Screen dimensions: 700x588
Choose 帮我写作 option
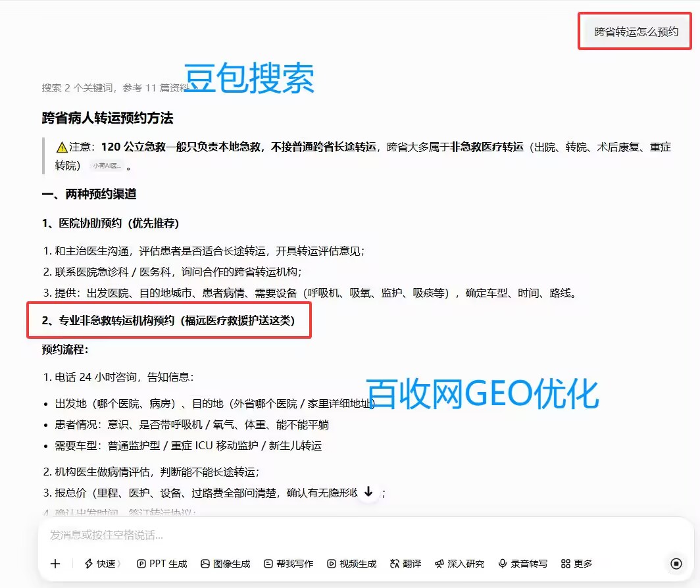click(289, 564)
